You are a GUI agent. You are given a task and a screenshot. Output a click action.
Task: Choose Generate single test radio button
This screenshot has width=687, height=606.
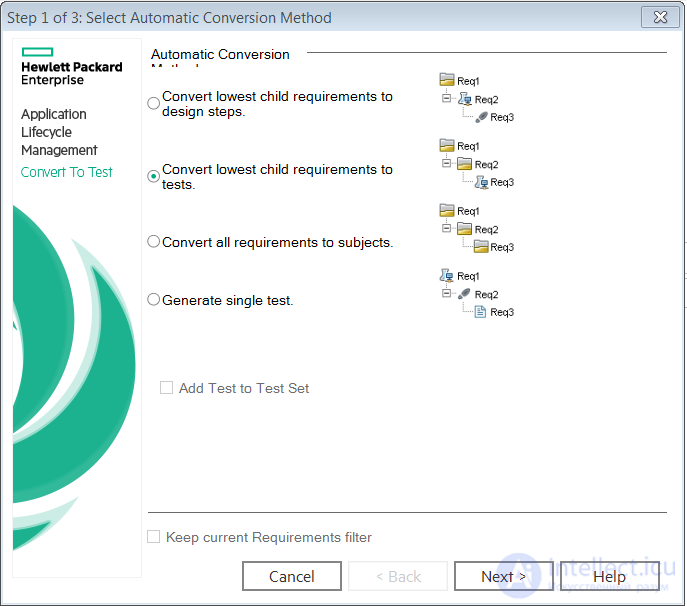coord(153,300)
